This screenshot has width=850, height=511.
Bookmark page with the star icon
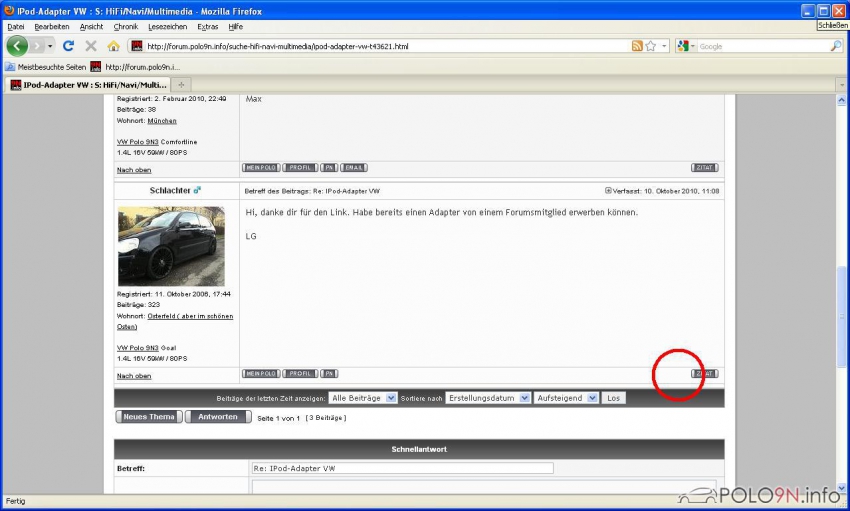[651, 46]
